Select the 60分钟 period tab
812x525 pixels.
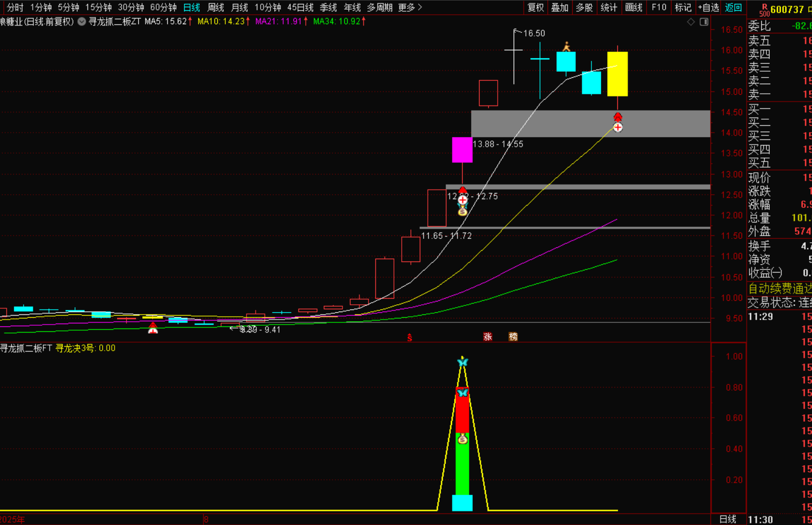(163, 7)
